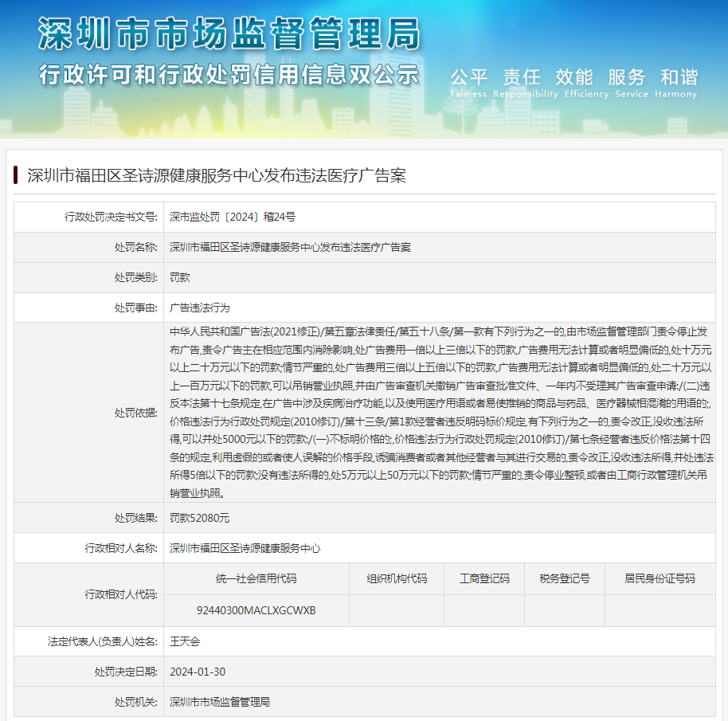Screen dimensions: 728x721
Task: Click the page heading 深圳市福田区圣诗源健康服务中心发布违法医疗广告案
Action: point(217,175)
